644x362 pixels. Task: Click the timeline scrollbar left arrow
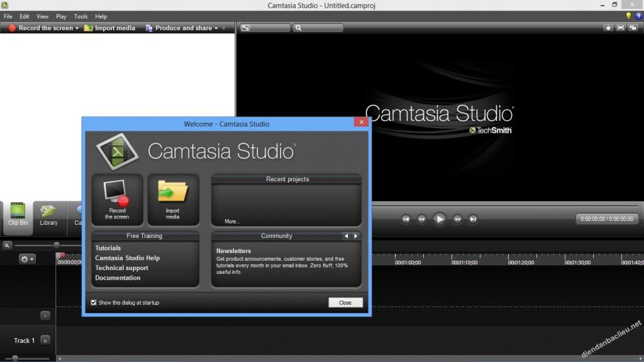(60, 359)
